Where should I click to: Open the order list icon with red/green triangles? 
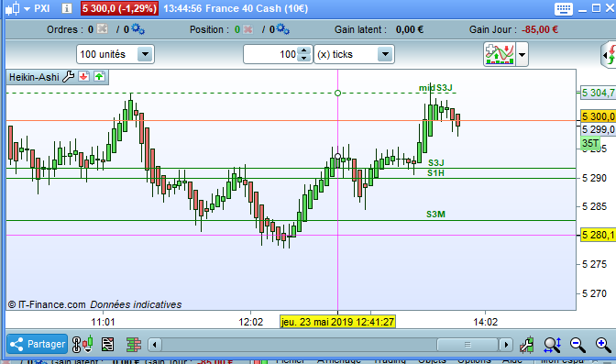107,345
